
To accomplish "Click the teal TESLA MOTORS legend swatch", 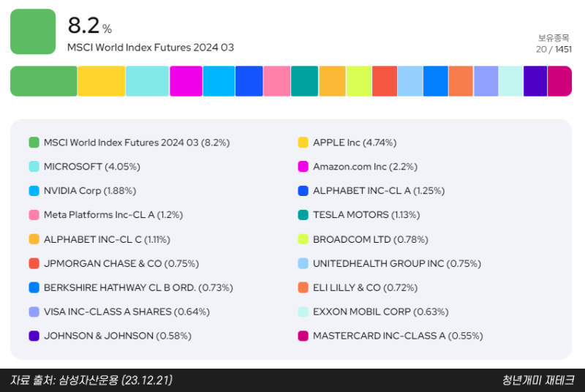I will click(x=303, y=215).
